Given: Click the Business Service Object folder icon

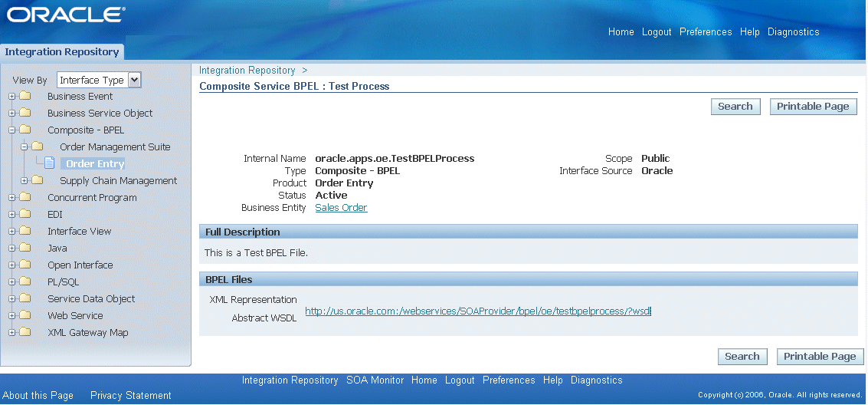Looking at the screenshot, I should (25, 113).
